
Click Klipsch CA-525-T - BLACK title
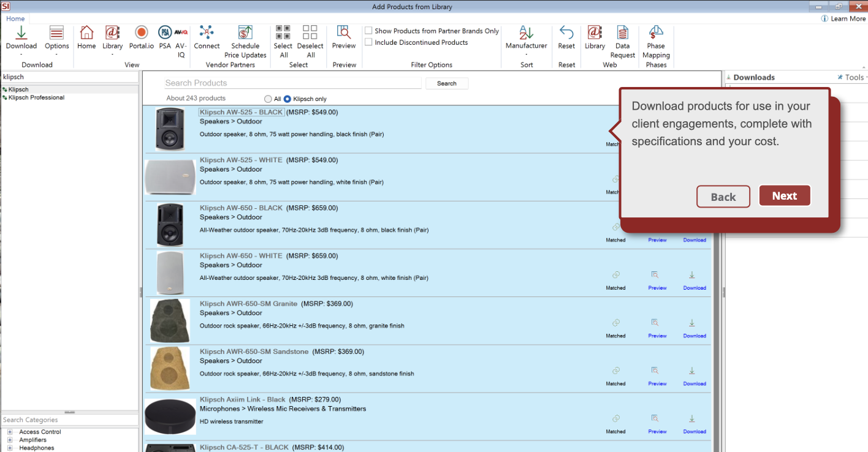tap(244, 447)
